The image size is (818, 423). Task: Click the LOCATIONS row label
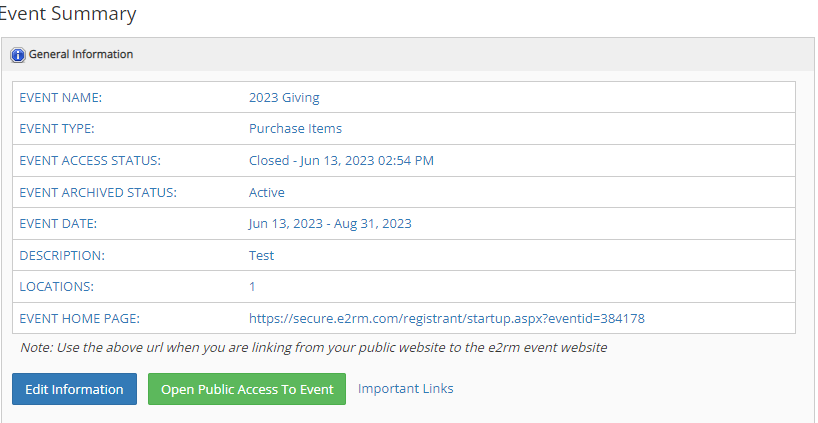coord(54,286)
